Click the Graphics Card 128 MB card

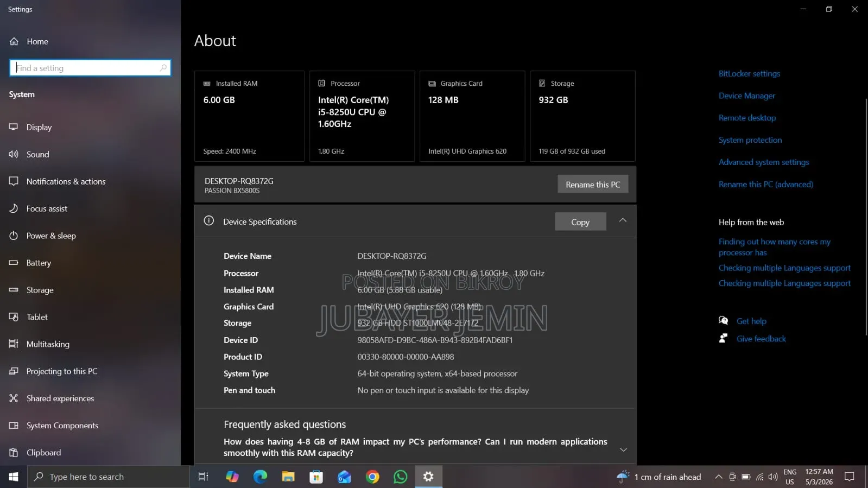pos(472,116)
